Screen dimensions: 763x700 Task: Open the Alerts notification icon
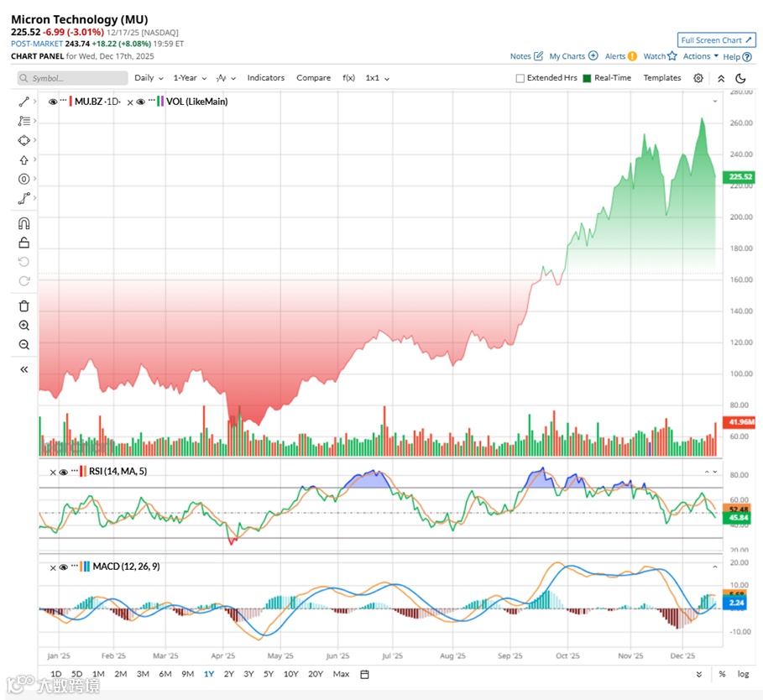click(632, 56)
